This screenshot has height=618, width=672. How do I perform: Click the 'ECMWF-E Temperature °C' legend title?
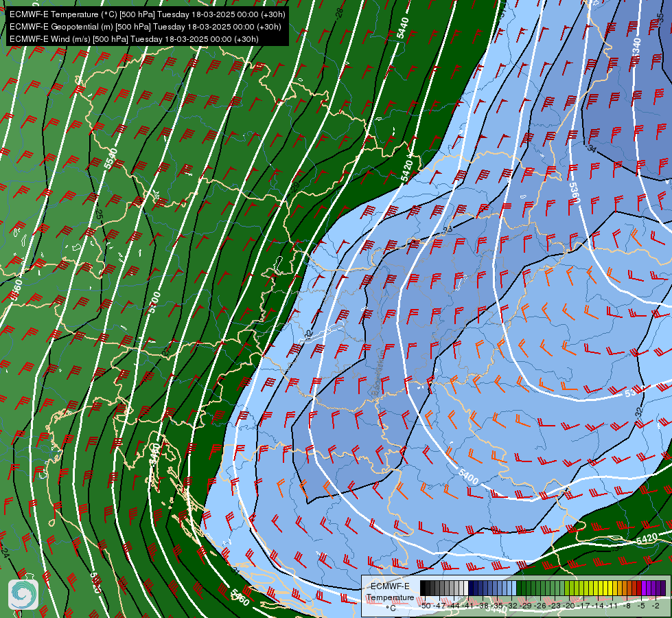coord(390,597)
